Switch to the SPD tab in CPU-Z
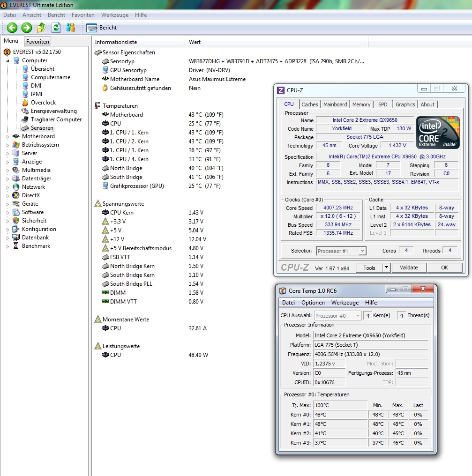This screenshot has width=472, height=476. [382, 104]
